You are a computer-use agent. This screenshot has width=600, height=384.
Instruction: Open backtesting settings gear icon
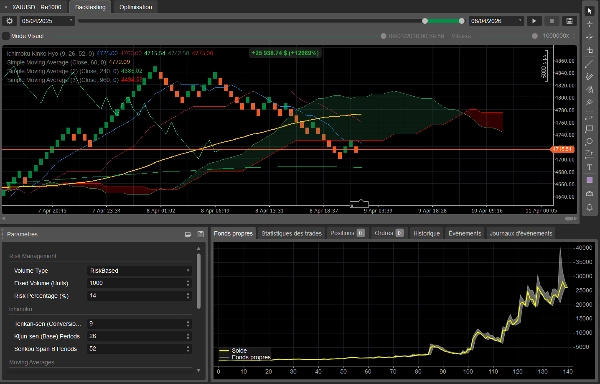pyautogui.click(x=10, y=21)
